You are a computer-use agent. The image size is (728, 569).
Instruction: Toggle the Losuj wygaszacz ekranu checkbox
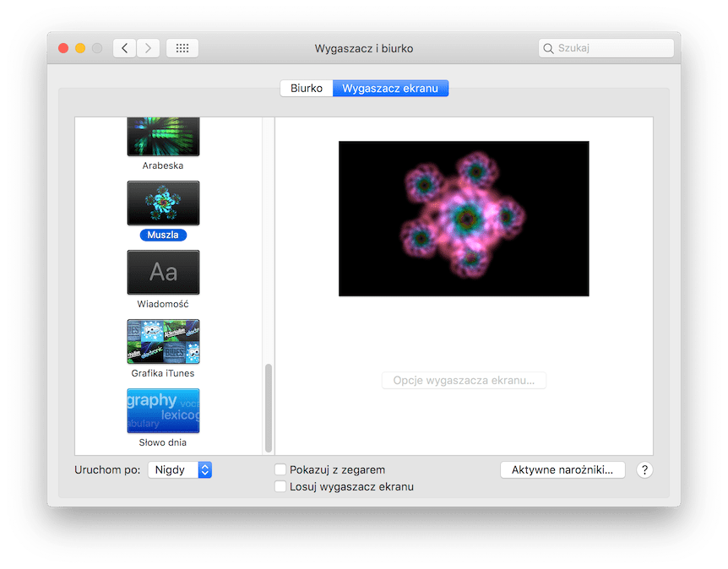coord(280,486)
